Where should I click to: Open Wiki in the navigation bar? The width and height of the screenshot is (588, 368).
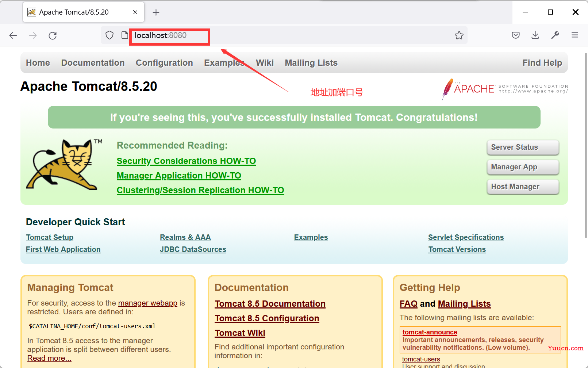265,63
